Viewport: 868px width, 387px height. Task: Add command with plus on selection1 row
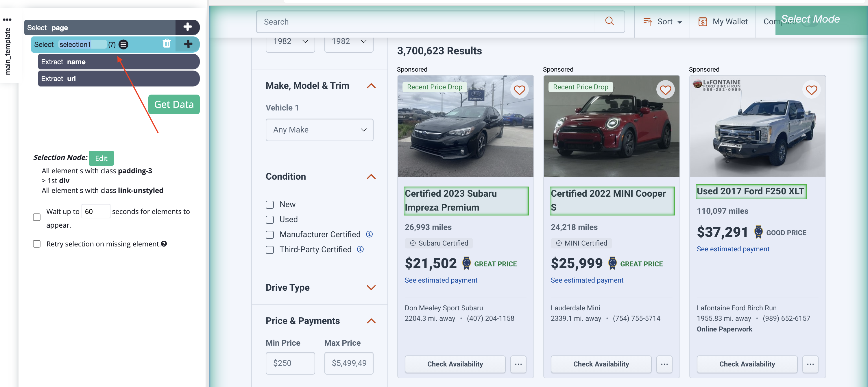pos(188,44)
